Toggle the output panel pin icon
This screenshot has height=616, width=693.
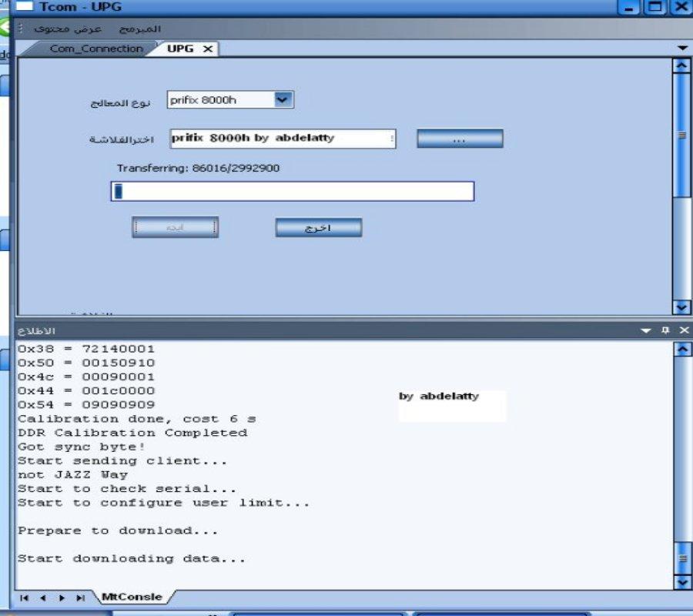pyautogui.click(x=665, y=330)
